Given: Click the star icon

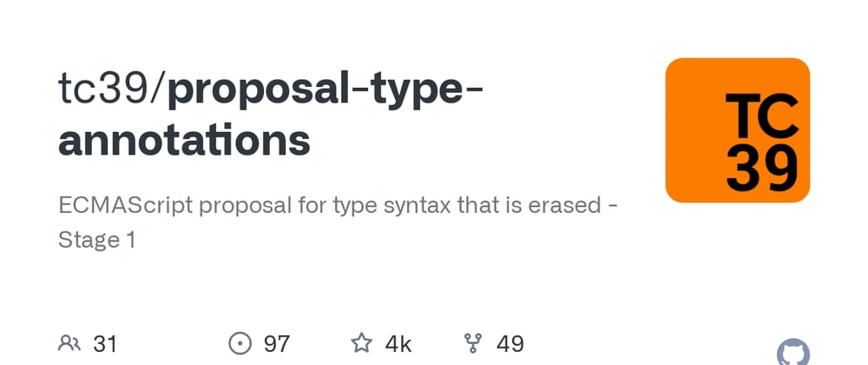Looking at the screenshot, I should [x=361, y=344].
